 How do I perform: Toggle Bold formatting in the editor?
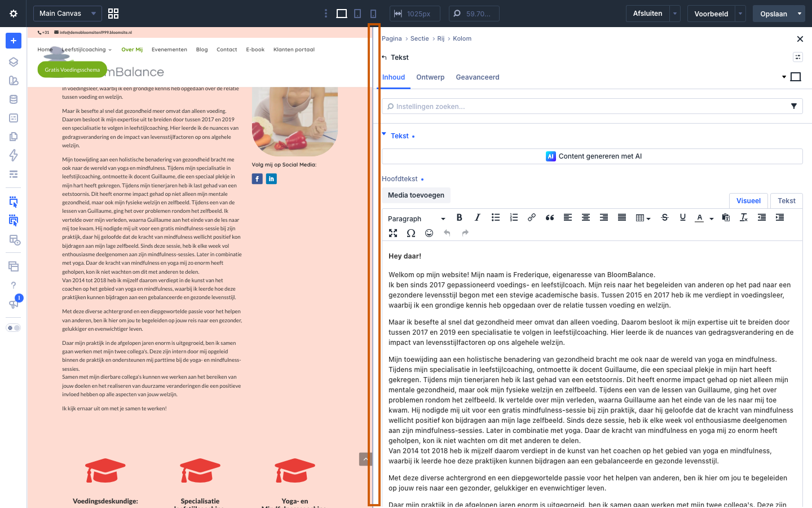coord(459,218)
